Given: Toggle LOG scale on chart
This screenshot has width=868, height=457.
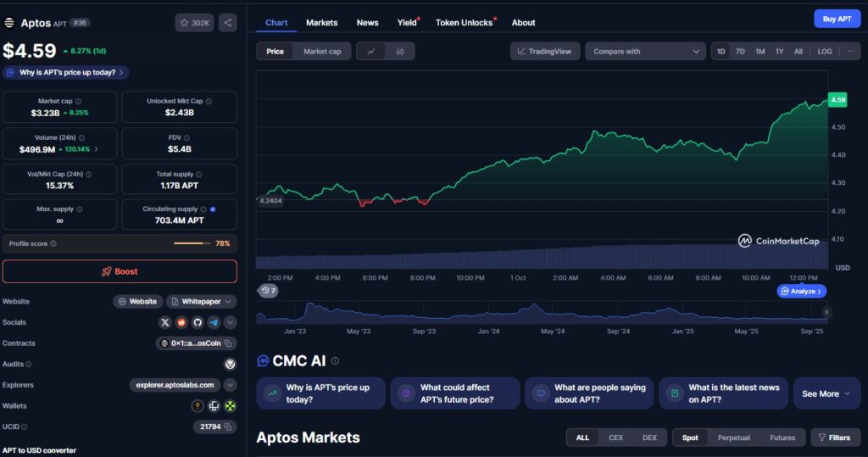Looking at the screenshot, I should tap(825, 52).
